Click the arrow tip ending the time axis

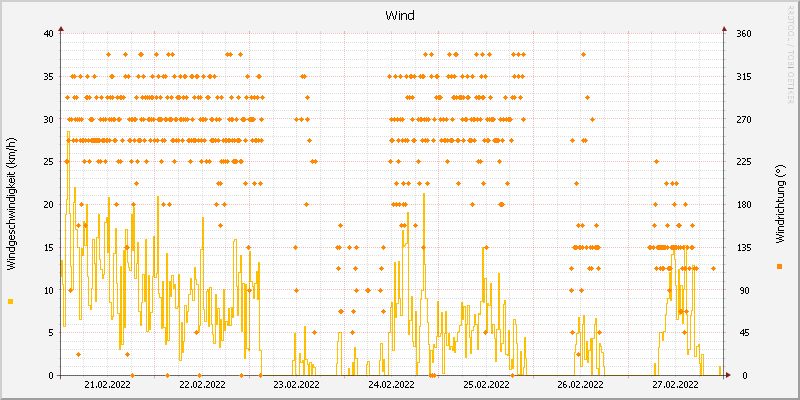click(728, 376)
